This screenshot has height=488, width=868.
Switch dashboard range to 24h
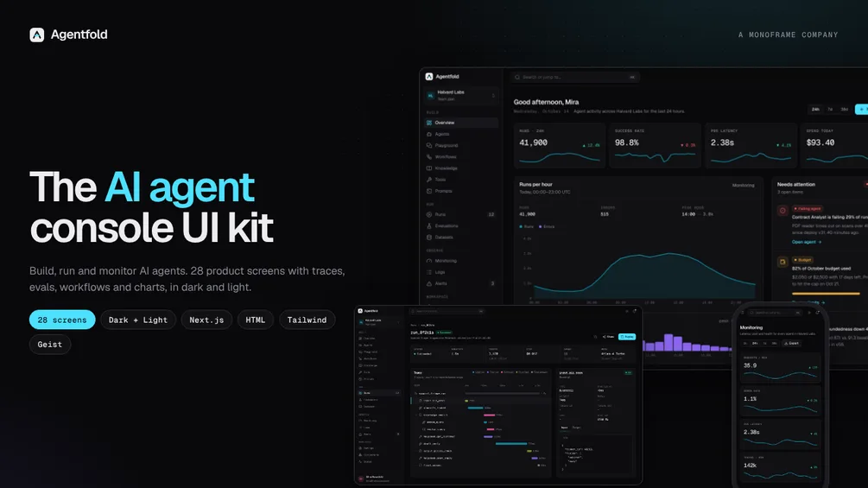pyautogui.click(x=815, y=110)
